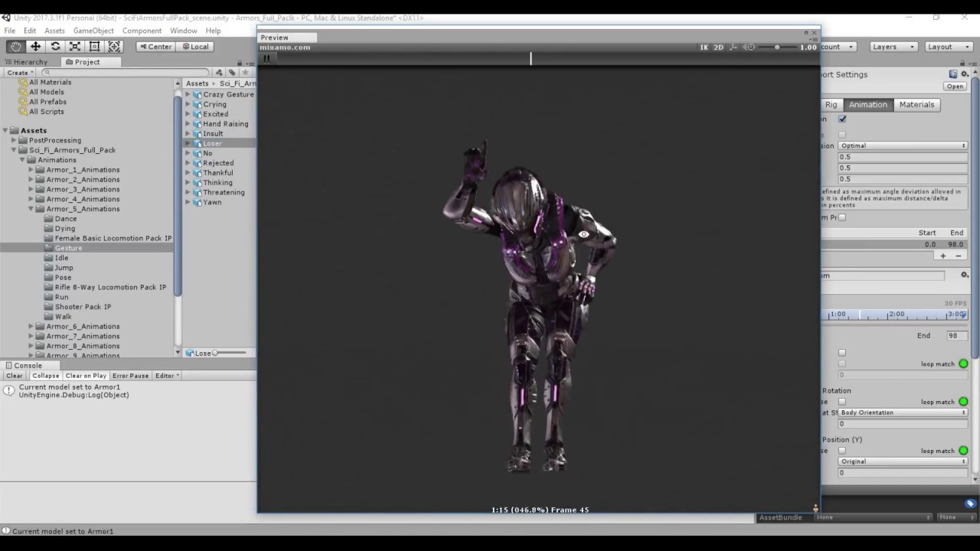Click the favorites star icon in Project
The image size is (980, 551).
click(245, 73)
